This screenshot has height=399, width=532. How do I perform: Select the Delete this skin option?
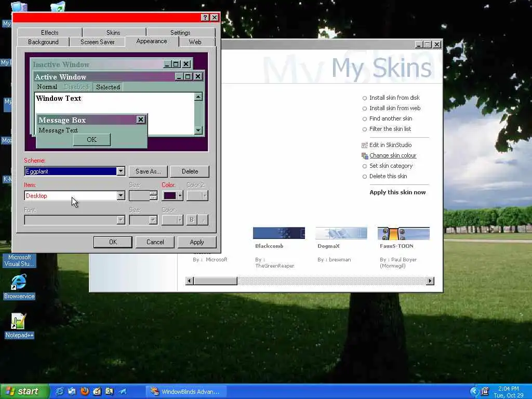tap(384, 177)
